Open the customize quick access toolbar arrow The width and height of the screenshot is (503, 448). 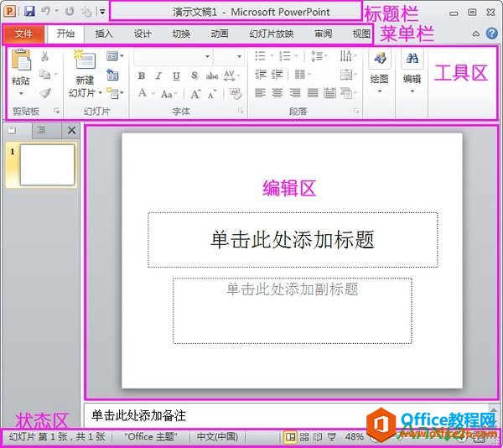[102, 12]
